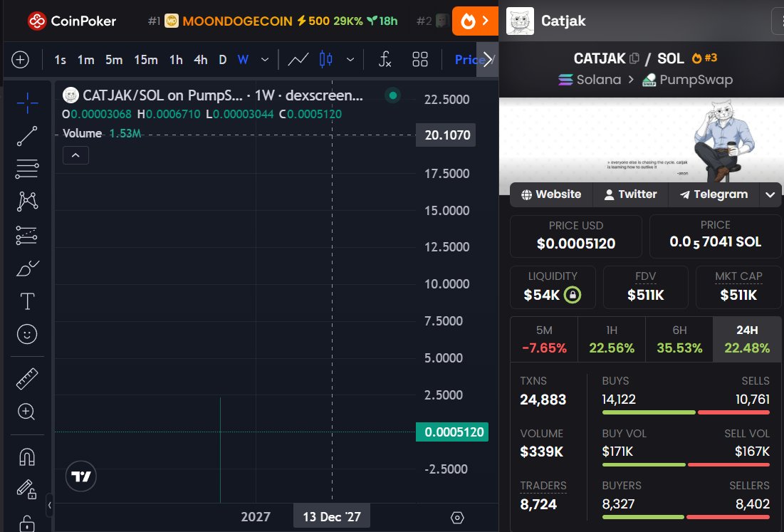784x532 pixels.
Task: Switch to the daily D interval
Action: [223, 60]
